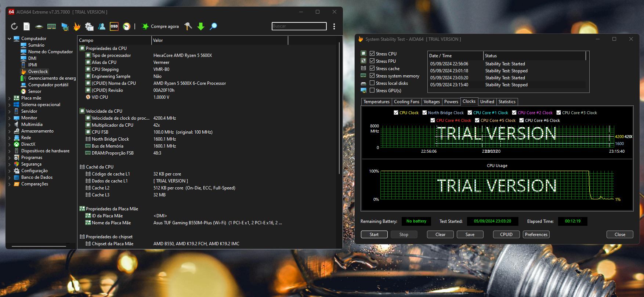Select Computador portátil entry

tap(48, 85)
